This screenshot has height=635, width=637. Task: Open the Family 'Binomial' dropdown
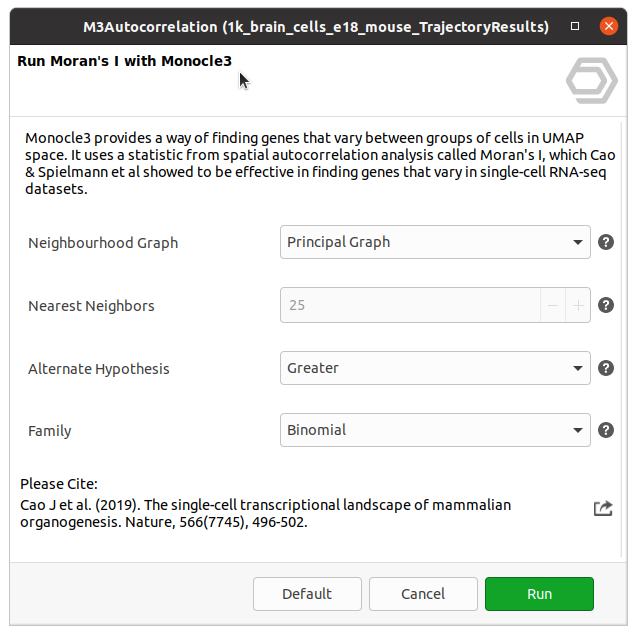tap(435, 430)
